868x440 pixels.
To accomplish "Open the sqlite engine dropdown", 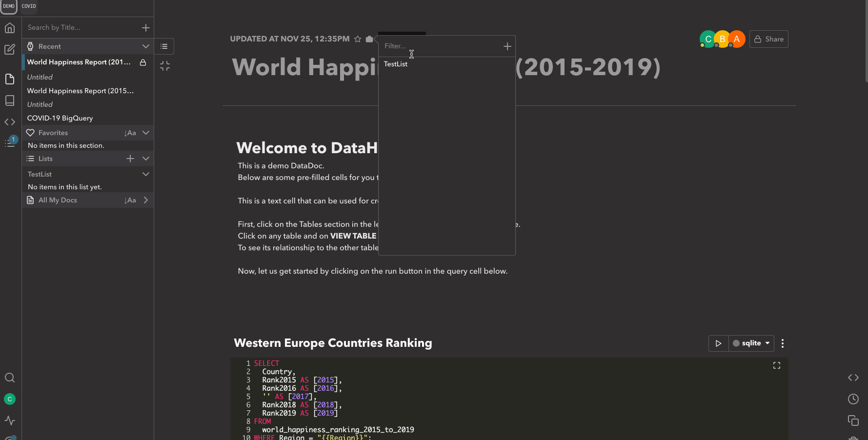I will pyautogui.click(x=751, y=343).
